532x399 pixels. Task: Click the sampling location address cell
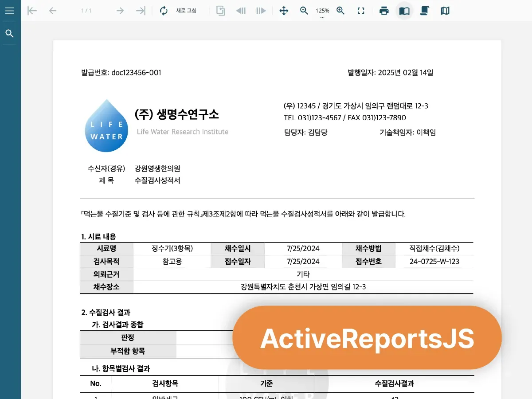303,287
